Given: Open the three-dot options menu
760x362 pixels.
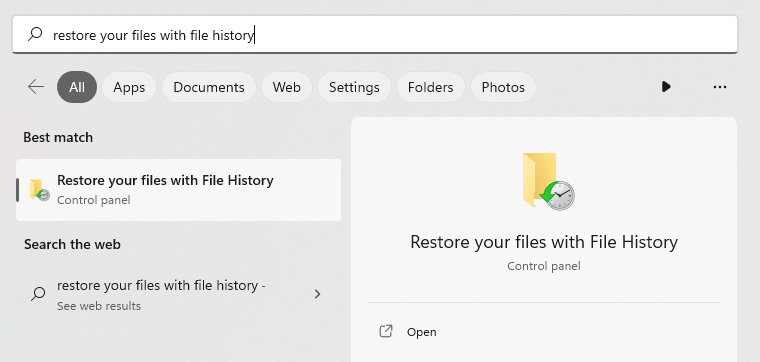Looking at the screenshot, I should (720, 87).
